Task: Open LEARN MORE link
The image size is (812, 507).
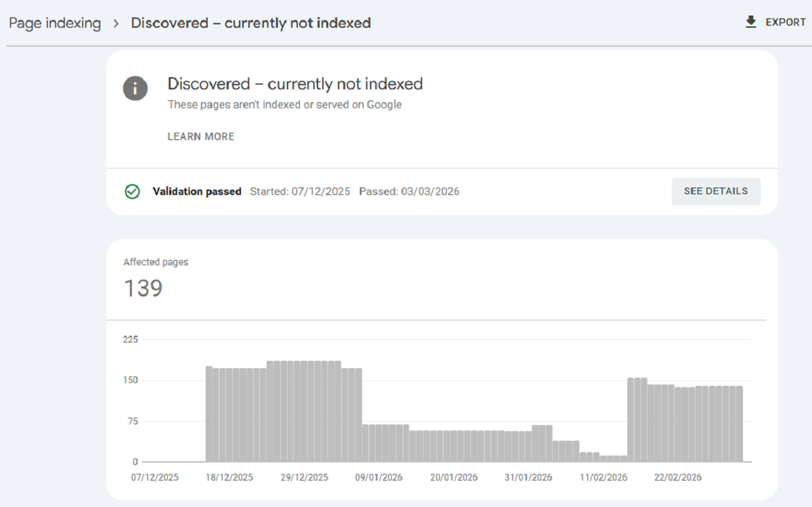Action: pyautogui.click(x=200, y=136)
